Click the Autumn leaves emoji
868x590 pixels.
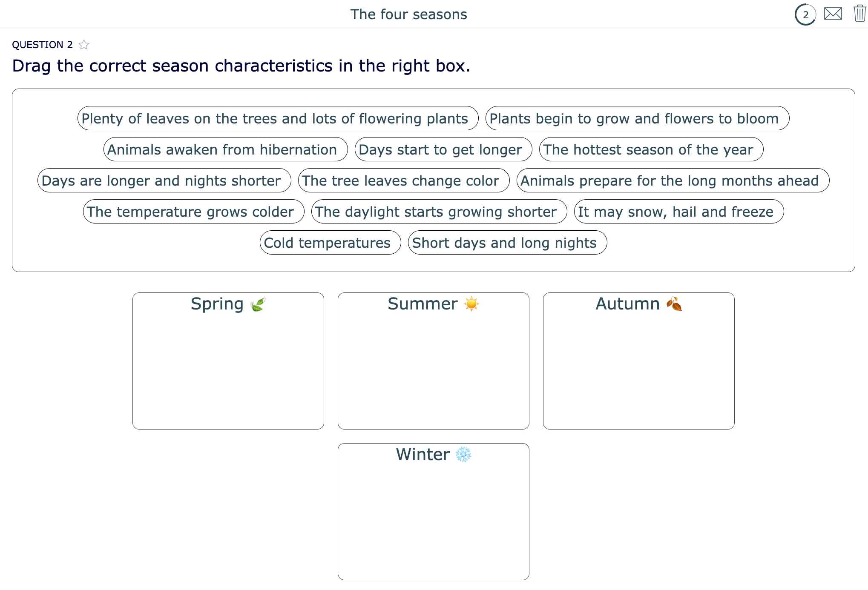(674, 304)
